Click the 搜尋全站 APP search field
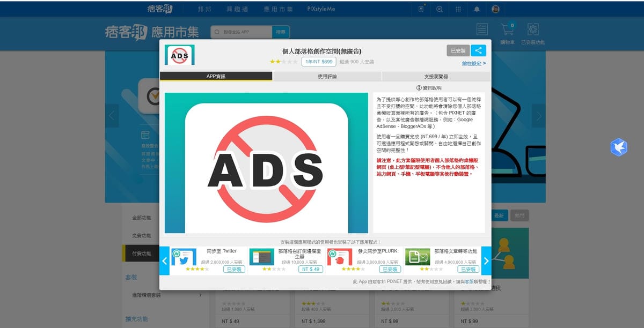The image size is (644, 328). 241,32
